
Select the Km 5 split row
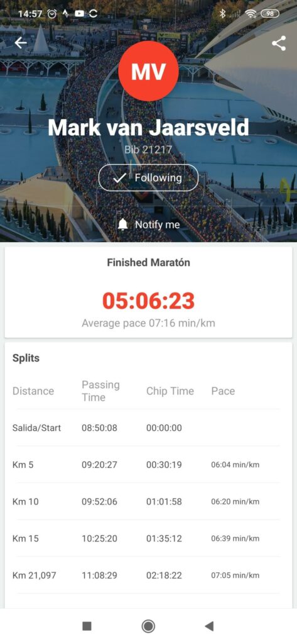point(148,465)
